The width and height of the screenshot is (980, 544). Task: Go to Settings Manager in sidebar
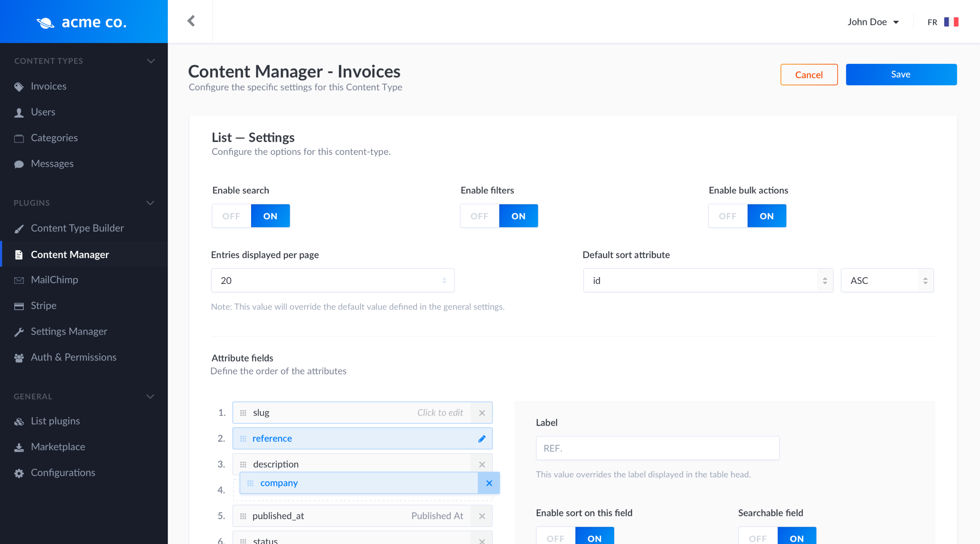(69, 331)
